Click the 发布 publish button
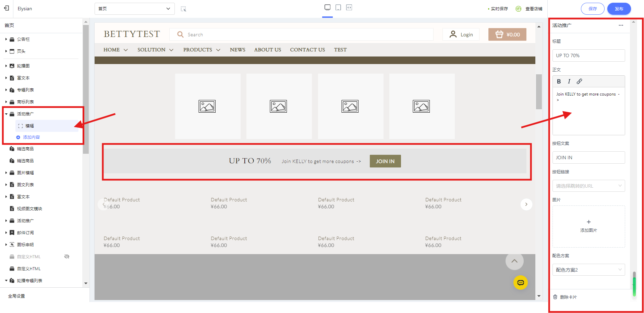 coord(619,9)
